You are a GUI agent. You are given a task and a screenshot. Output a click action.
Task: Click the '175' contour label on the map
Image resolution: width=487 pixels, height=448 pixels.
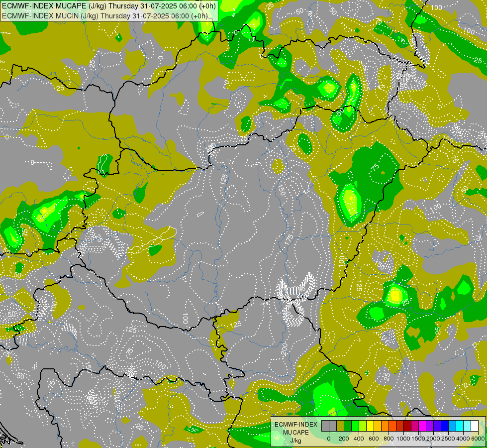[289, 239]
